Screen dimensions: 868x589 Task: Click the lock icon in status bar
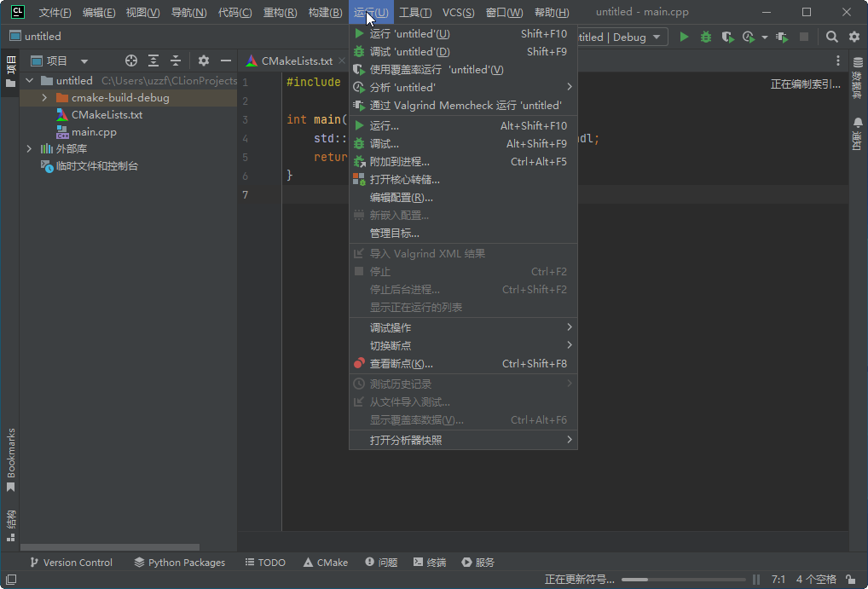(x=850, y=580)
